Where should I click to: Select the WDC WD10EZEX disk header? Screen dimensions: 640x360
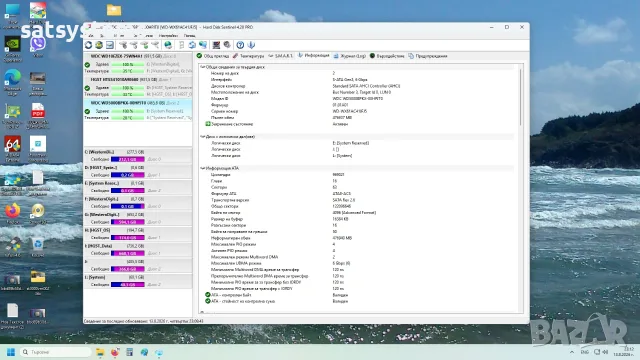(138, 56)
